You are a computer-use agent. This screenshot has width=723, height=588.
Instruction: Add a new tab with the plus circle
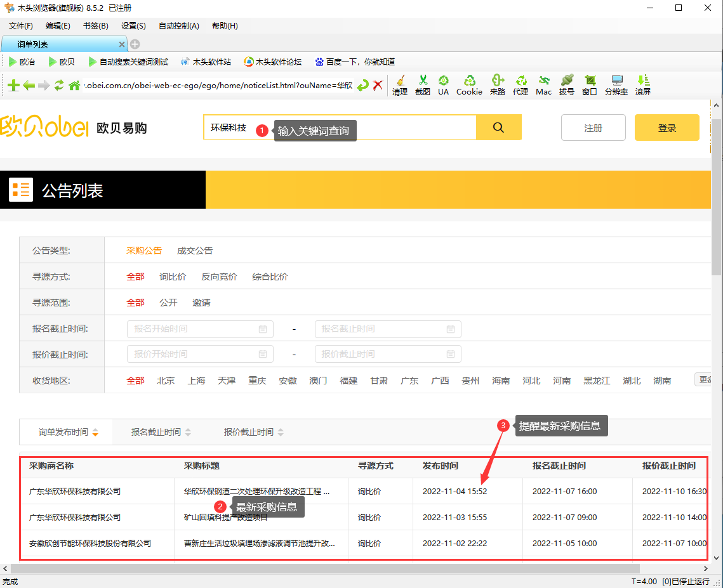click(135, 44)
